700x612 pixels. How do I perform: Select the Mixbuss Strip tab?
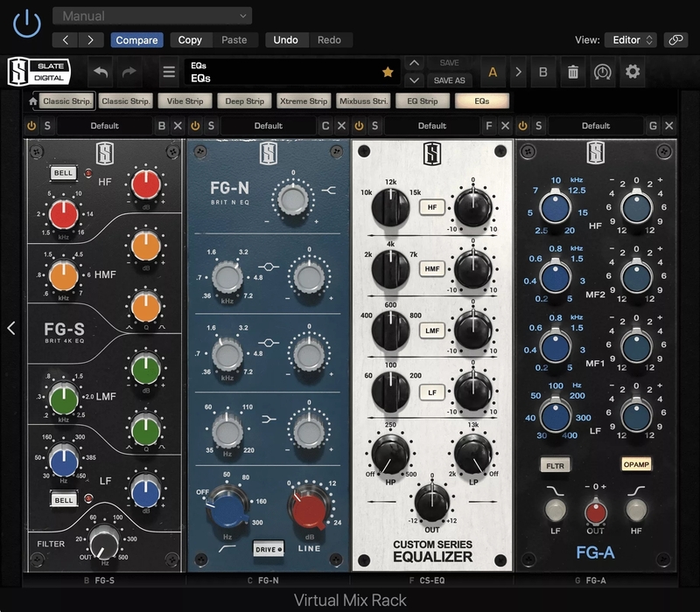363,101
